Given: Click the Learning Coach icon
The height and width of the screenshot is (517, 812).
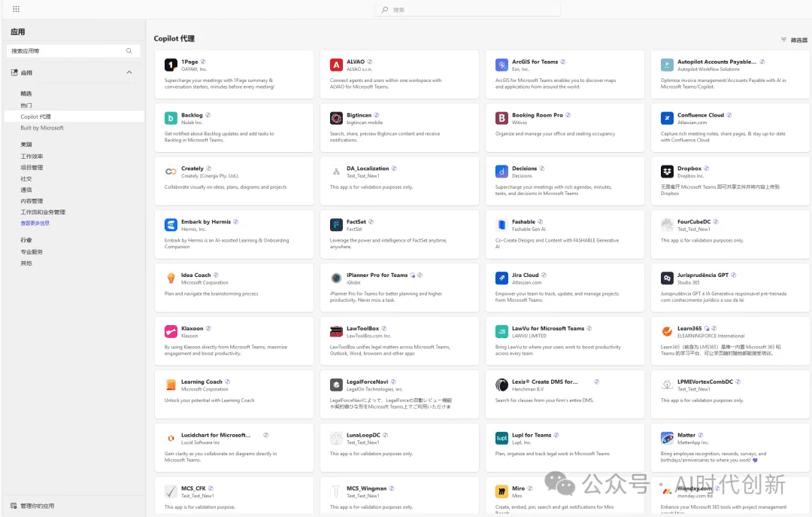Looking at the screenshot, I should pos(171,385).
